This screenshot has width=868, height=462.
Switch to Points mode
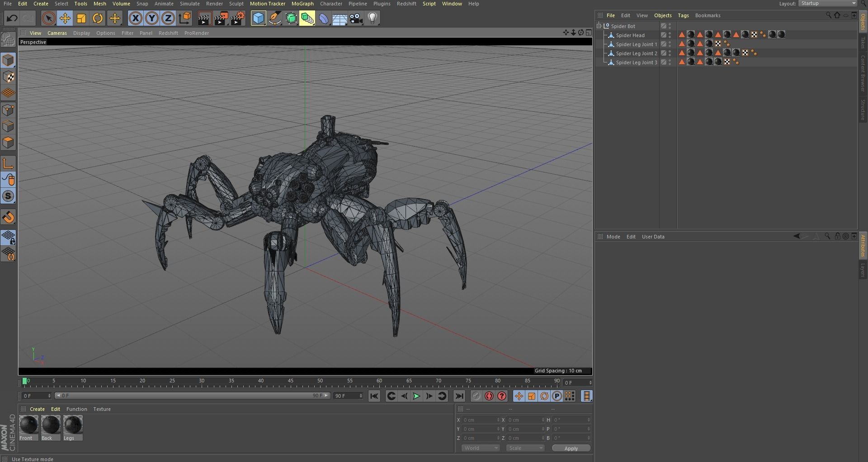point(8,110)
